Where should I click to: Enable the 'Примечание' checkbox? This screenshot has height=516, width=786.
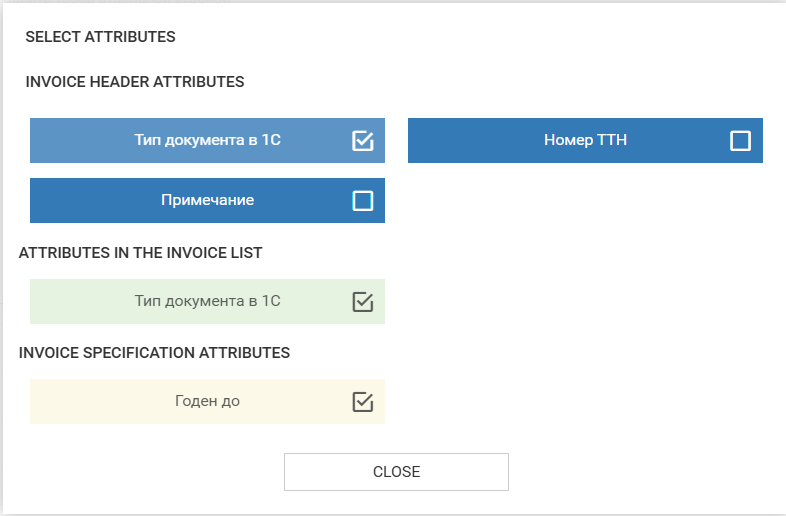point(363,201)
